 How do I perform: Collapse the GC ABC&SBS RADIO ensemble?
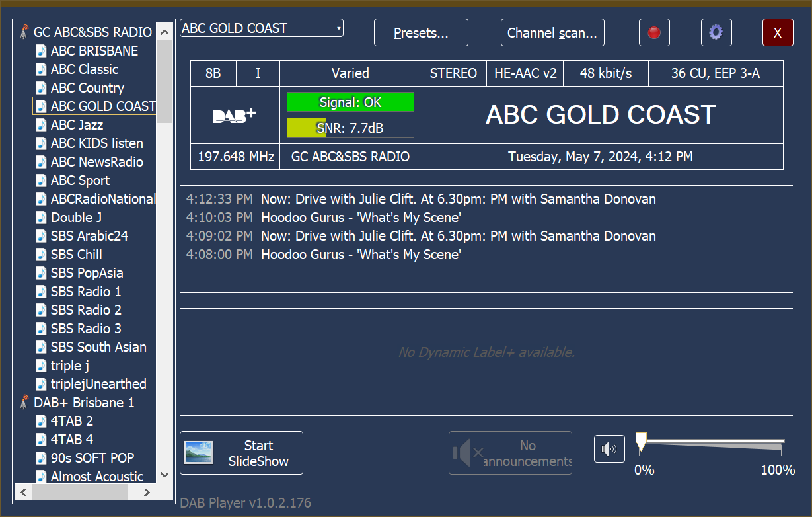(92, 32)
